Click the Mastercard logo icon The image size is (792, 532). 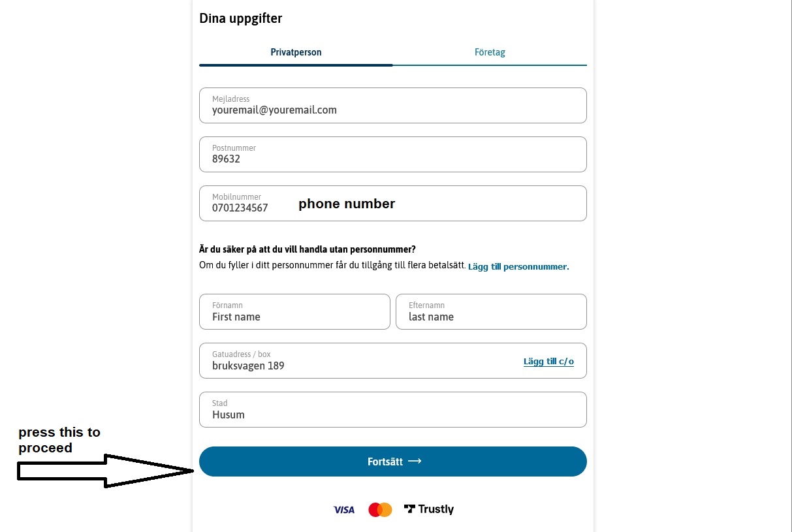(380, 510)
